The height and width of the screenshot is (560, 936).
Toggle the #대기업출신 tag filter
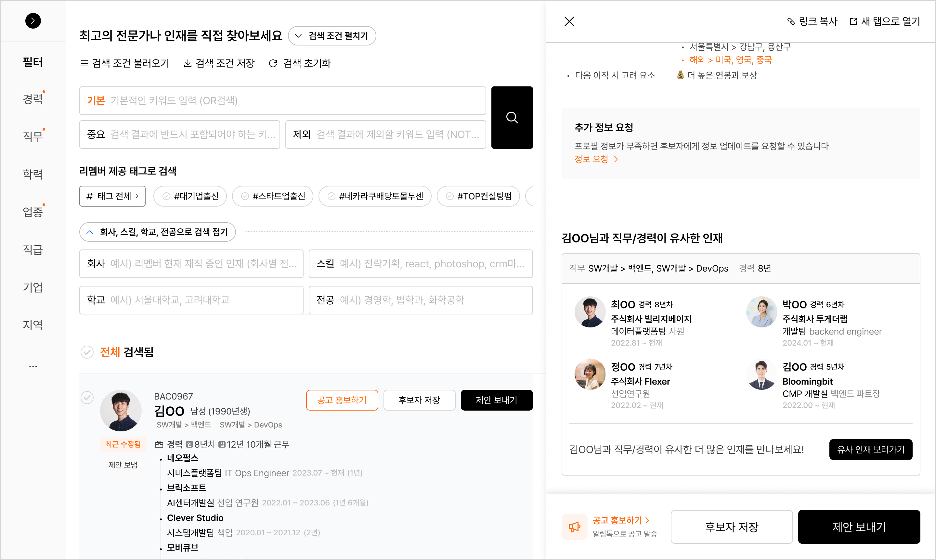[190, 196]
